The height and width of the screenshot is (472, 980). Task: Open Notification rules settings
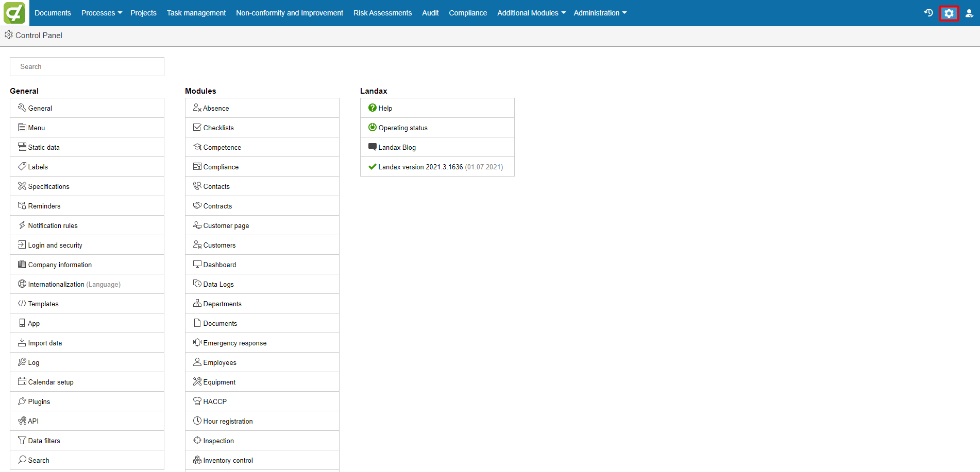click(x=53, y=226)
